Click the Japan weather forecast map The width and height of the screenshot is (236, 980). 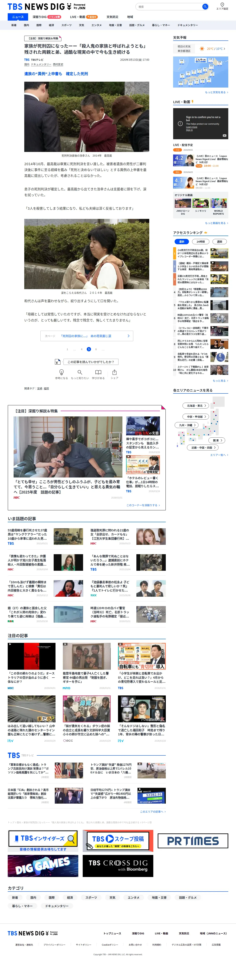tap(201, 72)
